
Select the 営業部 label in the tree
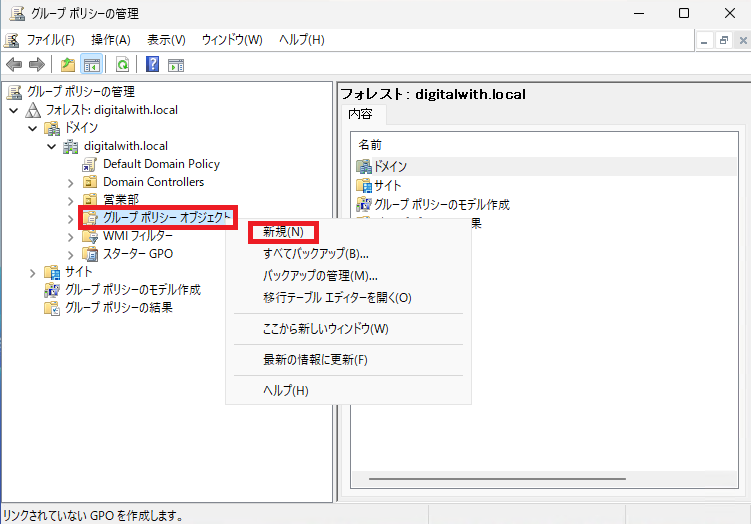(121, 200)
